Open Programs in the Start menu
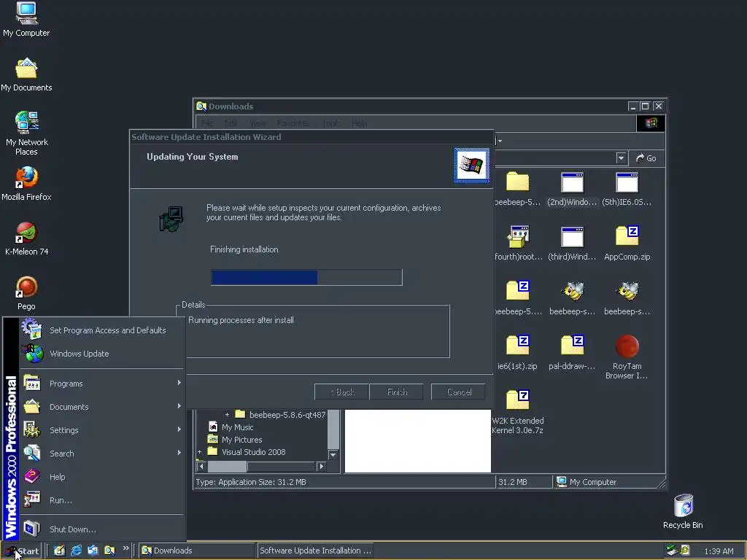This screenshot has height=560, width=747. pyautogui.click(x=102, y=384)
